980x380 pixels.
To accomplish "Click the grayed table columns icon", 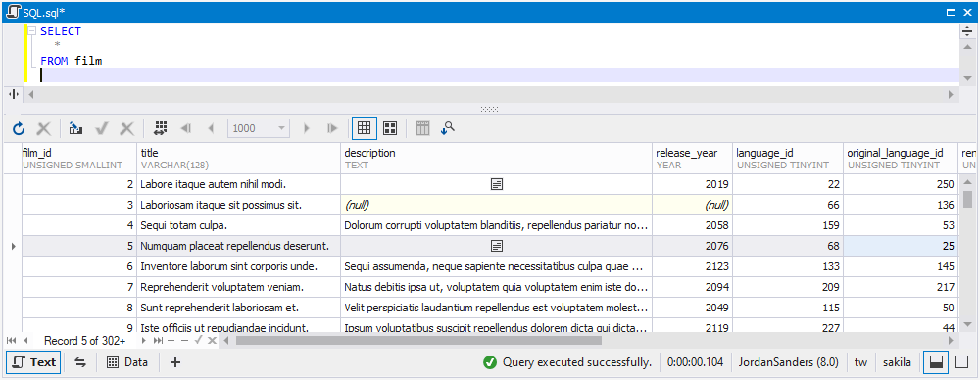I will click(423, 128).
